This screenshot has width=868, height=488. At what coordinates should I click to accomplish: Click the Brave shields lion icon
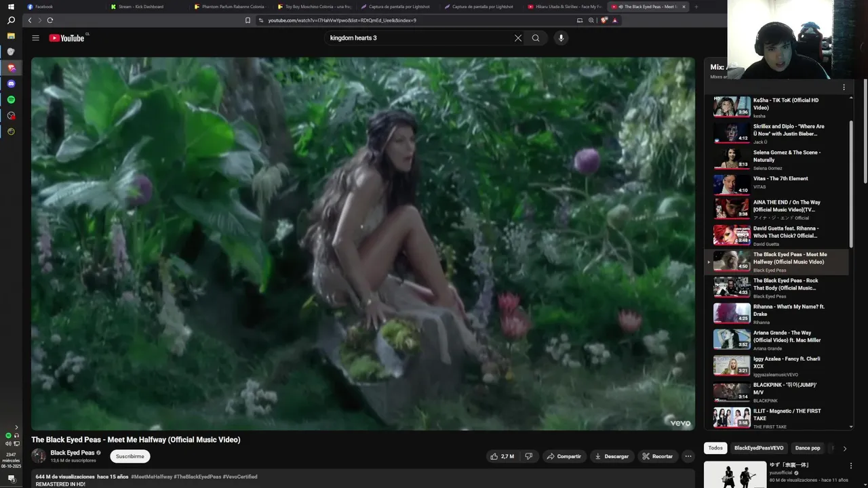click(x=604, y=20)
